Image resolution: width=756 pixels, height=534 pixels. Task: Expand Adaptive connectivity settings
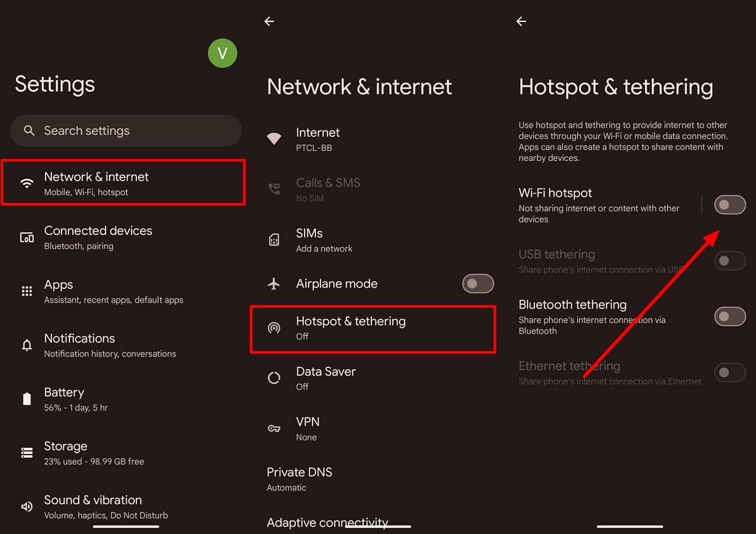pyautogui.click(x=327, y=523)
